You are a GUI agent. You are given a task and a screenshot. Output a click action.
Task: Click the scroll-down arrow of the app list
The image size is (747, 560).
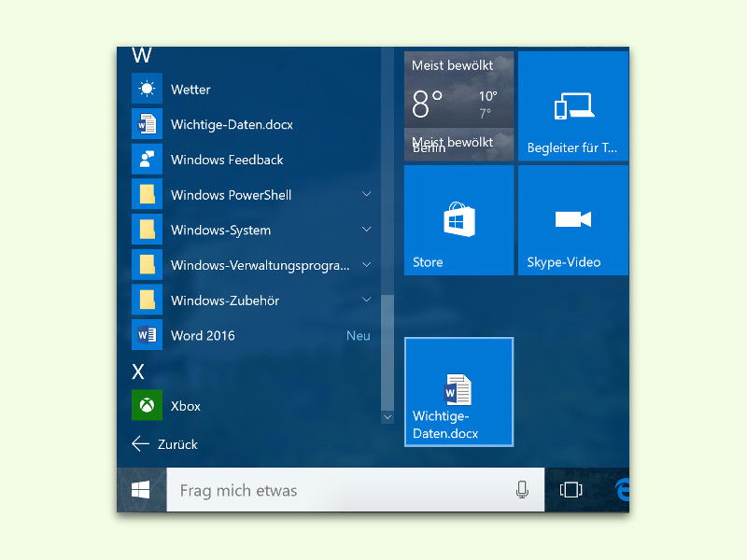point(388,417)
